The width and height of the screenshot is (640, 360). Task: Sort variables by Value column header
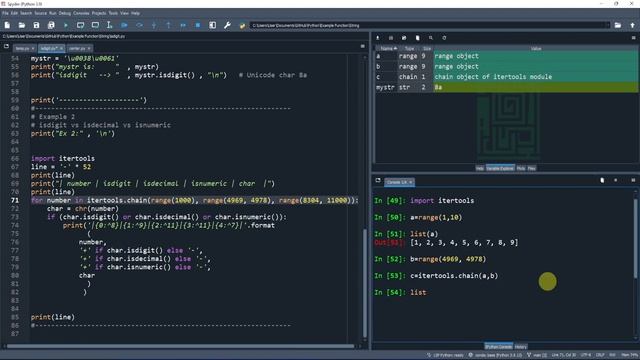click(x=536, y=49)
